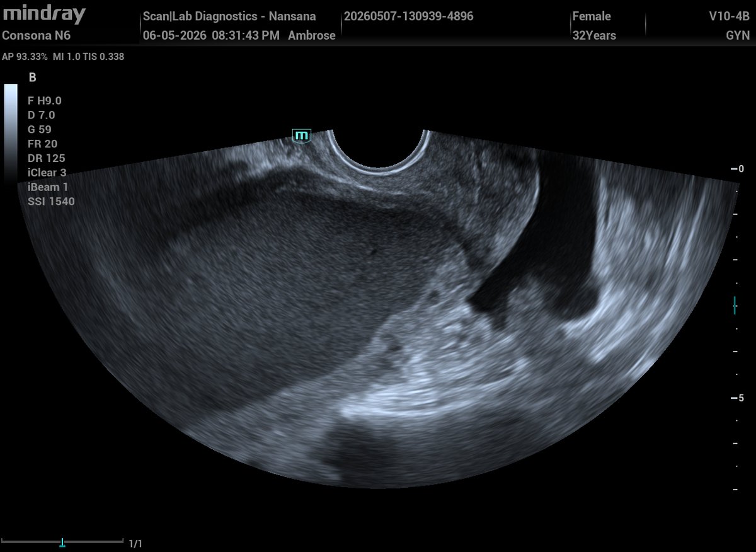Click the focus position marker on depth scale
Viewport: 756px width, 552px height.
click(735, 306)
